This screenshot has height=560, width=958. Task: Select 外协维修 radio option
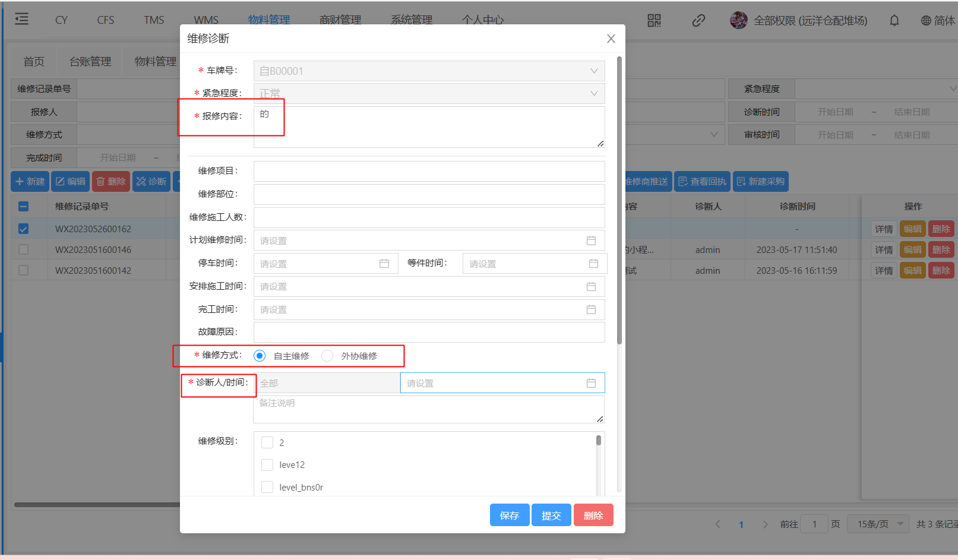pos(327,356)
